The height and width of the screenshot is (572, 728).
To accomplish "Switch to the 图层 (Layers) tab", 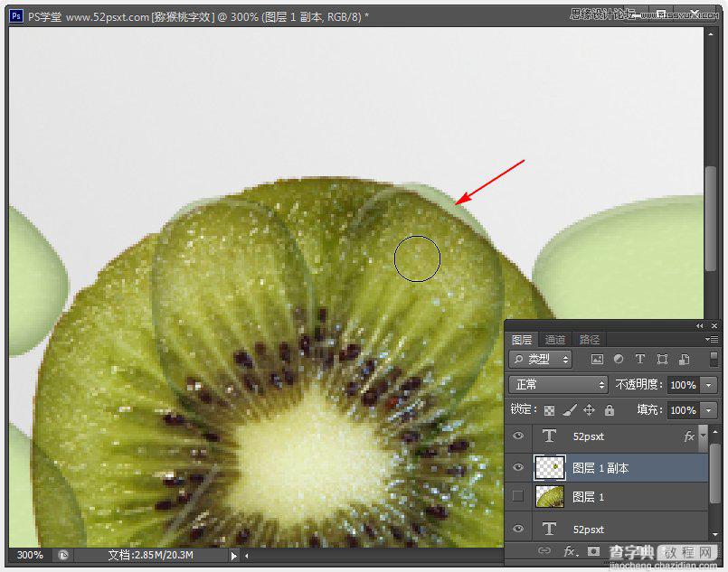I will pos(522,340).
